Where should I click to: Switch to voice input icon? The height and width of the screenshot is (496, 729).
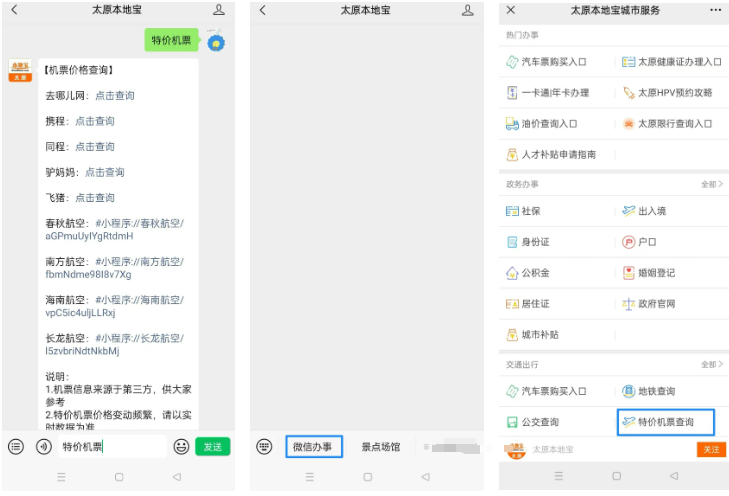click(x=44, y=447)
